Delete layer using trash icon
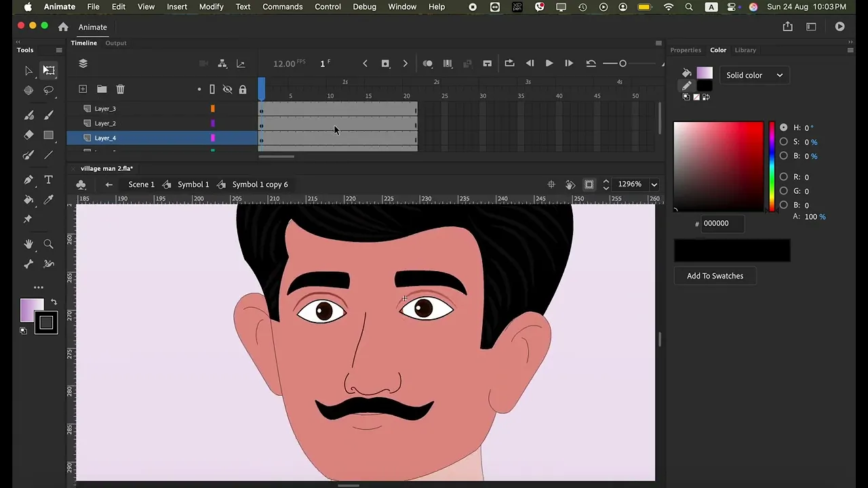 tap(120, 89)
